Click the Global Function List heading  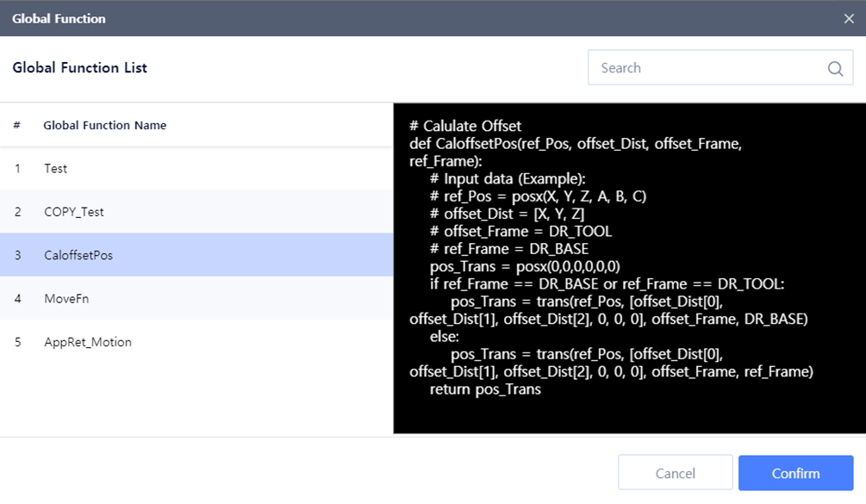tap(79, 68)
